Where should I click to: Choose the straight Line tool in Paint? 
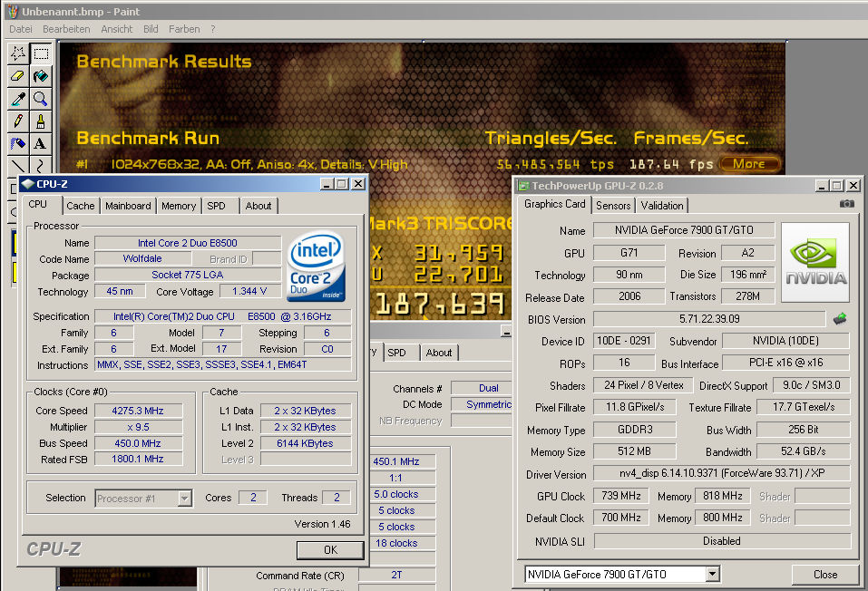[x=18, y=165]
